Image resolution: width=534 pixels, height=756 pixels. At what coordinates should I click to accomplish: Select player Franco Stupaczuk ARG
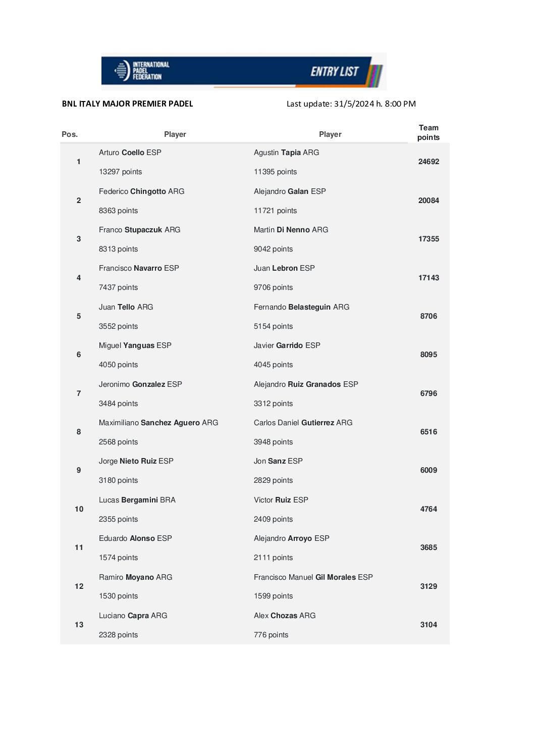pos(139,230)
